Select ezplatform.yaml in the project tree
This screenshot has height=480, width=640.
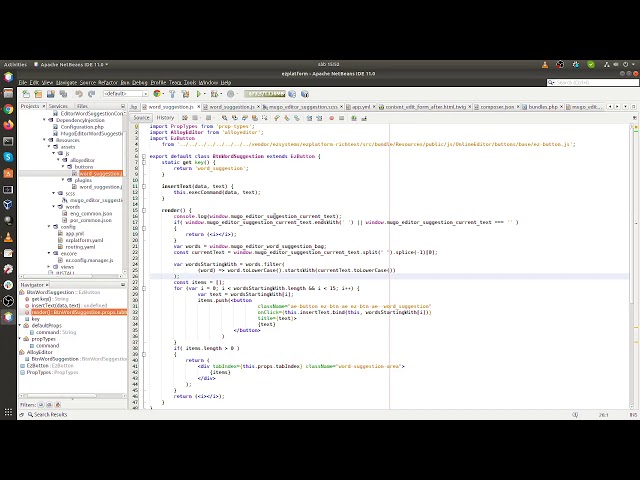tap(84, 240)
